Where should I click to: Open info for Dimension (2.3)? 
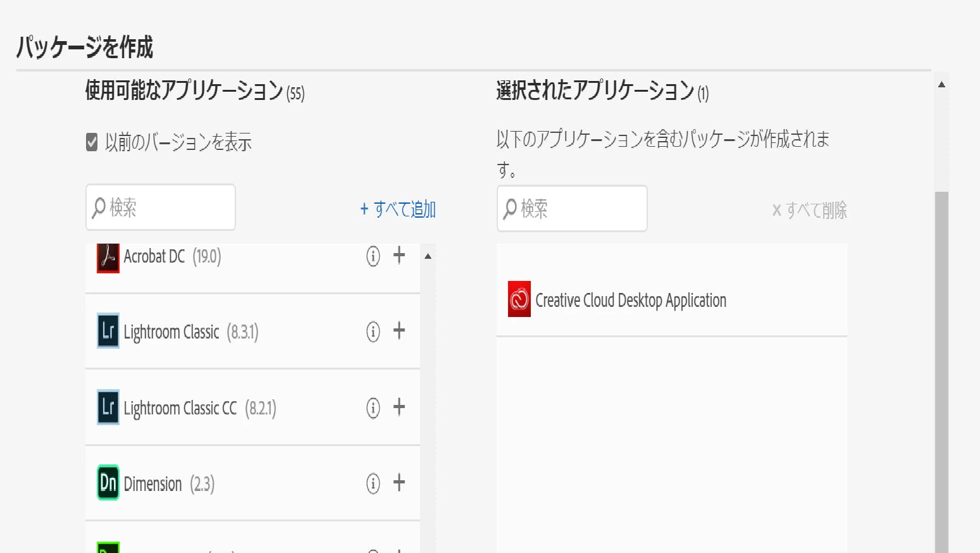coord(373,483)
